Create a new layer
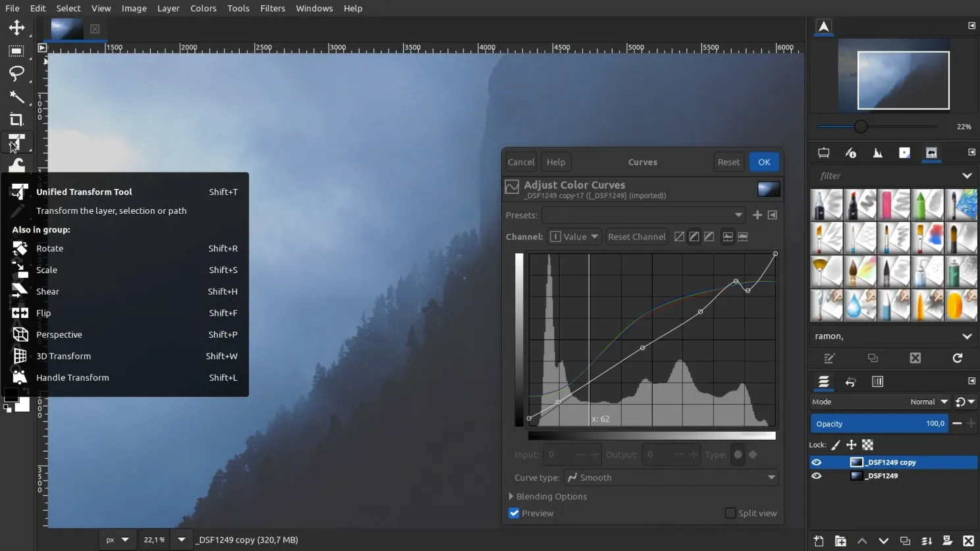The image size is (980, 551). (x=818, y=540)
